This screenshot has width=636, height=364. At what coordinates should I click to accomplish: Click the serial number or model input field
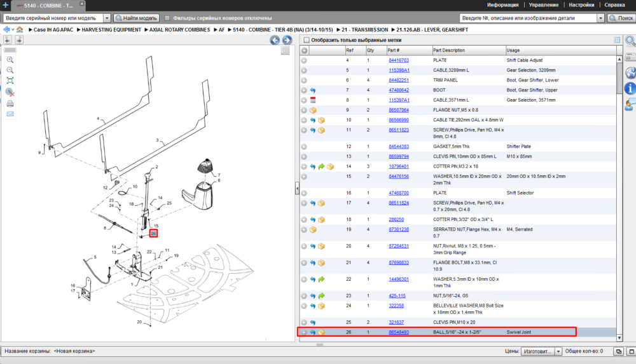(x=53, y=18)
